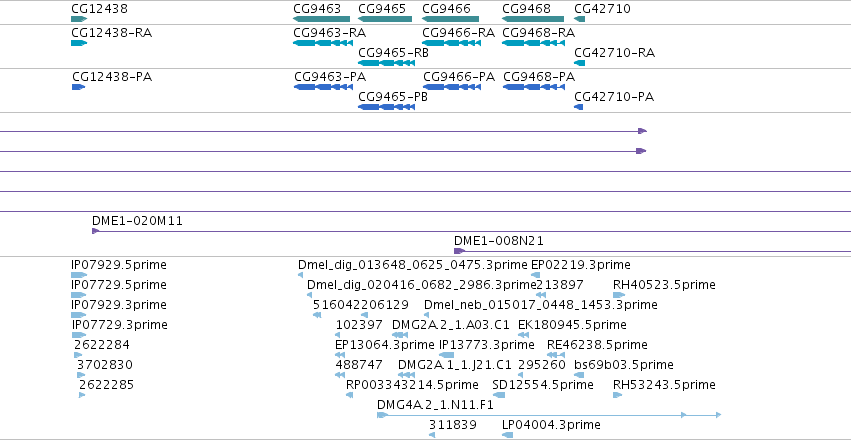Click the DMG2A.1_1.J21.C1 feature glyph
Screen dimensions: 851x440
pyautogui.click(x=407, y=375)
